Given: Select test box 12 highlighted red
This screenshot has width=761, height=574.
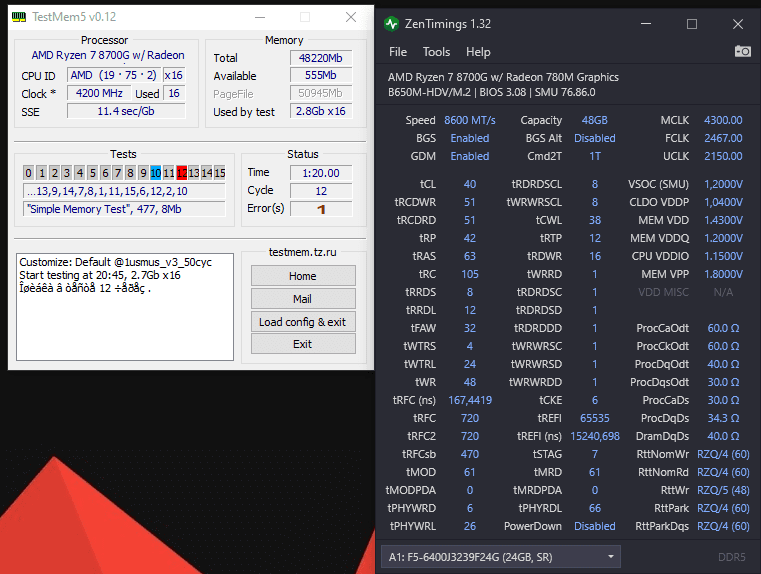Looking at the screenshot, I should [x=182, y=173].
